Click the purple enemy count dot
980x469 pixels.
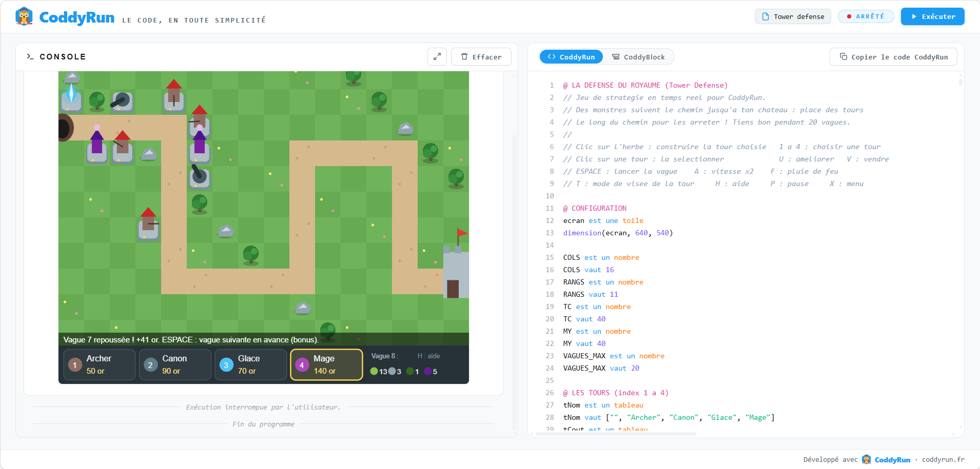point(428,371)
